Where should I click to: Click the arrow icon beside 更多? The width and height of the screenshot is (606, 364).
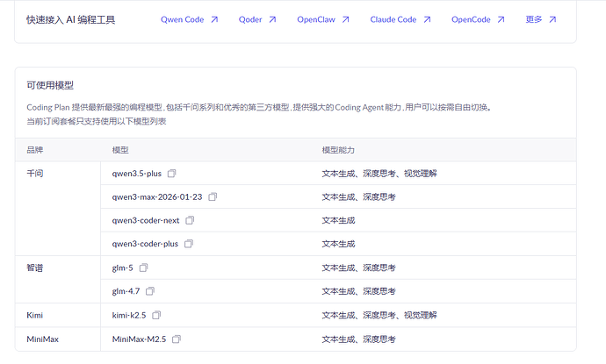point(552,19)
